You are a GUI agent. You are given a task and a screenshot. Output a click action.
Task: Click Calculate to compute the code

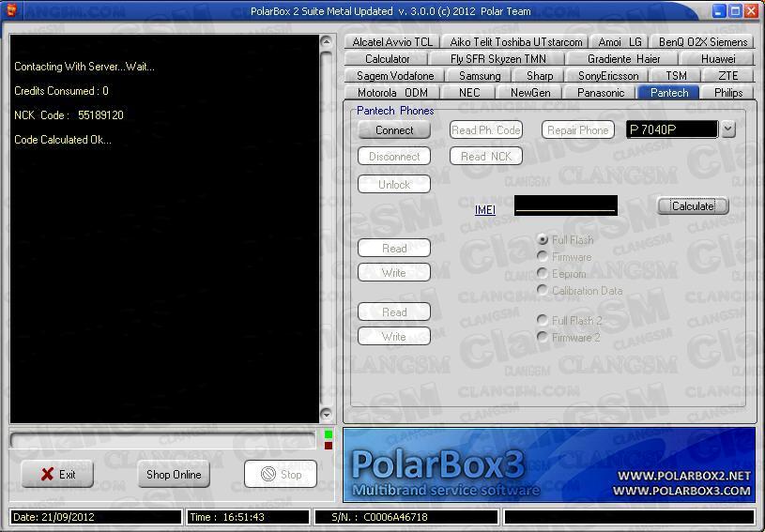(694, 205)
